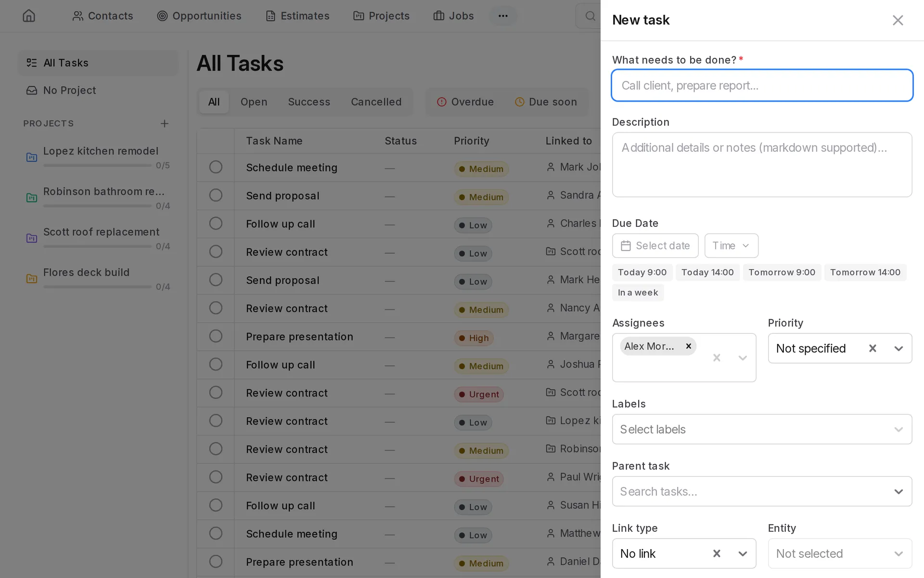The height and width of the screenshot is (578, 924).
Task: Clear the Priority value
Action: [x=873, y=348]
